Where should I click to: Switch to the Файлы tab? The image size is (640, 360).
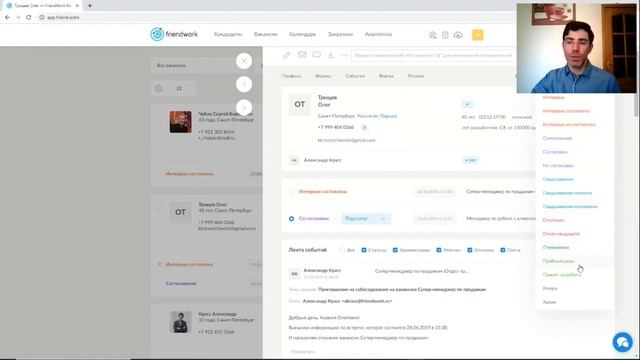coord(386,76)
